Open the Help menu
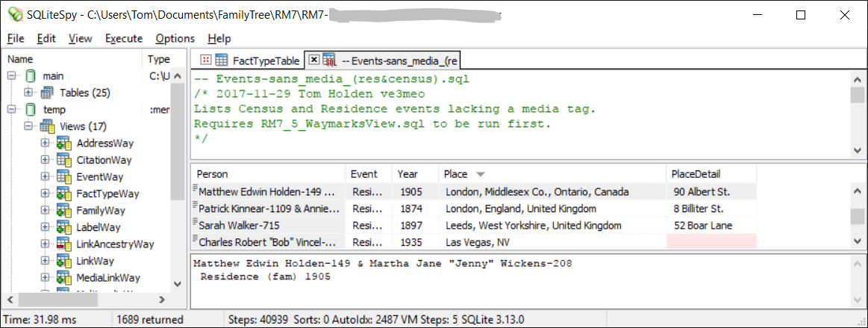The width and height of the screenshot is (868, 328). coord(219,39)
